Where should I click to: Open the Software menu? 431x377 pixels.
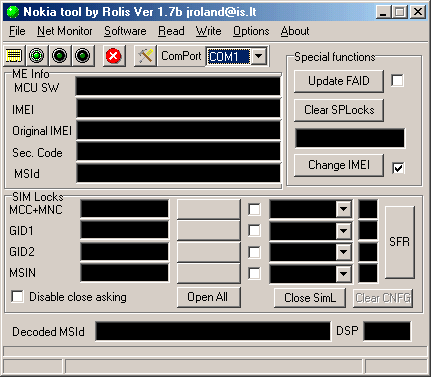125,31
